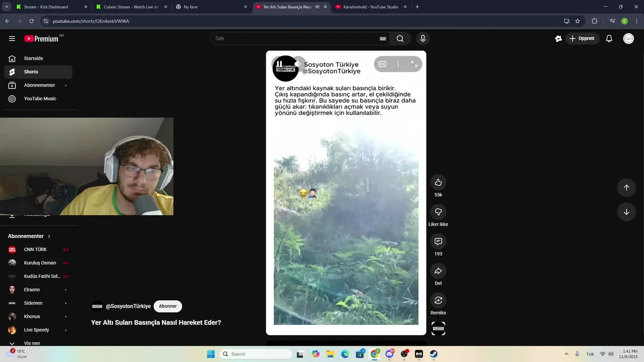Open YouTube Music from the sidebar
This screenshot has height=362, width=644.
[x=38, y=99]
